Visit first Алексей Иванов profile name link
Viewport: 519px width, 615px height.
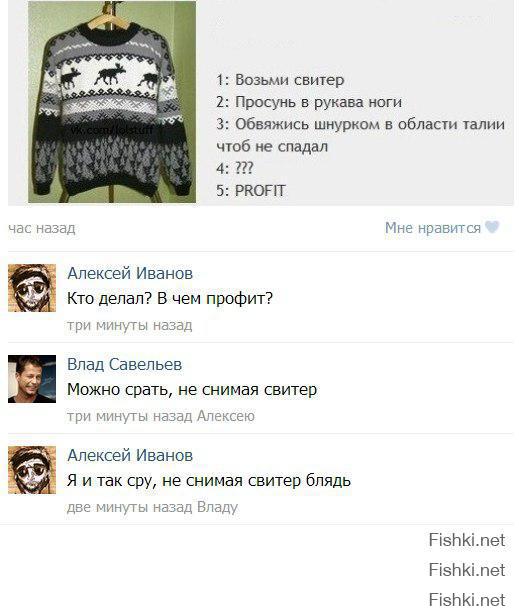click(x=130, y=273)
